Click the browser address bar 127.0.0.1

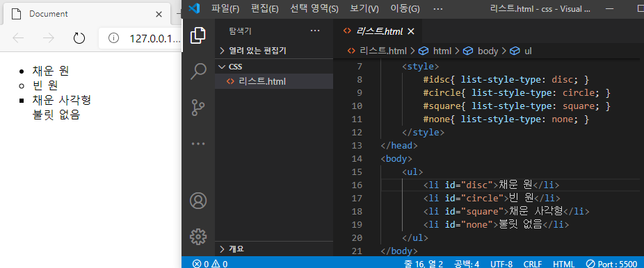coord(155,38)
